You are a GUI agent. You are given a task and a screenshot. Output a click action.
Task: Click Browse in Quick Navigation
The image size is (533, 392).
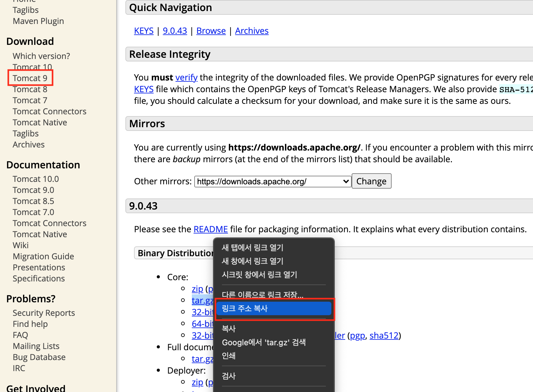[x=211, y=31]
